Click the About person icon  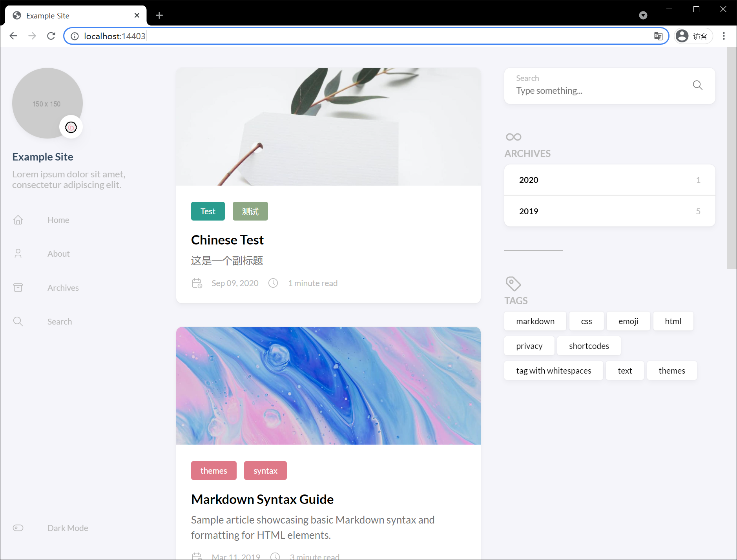[x=18, y=254]
